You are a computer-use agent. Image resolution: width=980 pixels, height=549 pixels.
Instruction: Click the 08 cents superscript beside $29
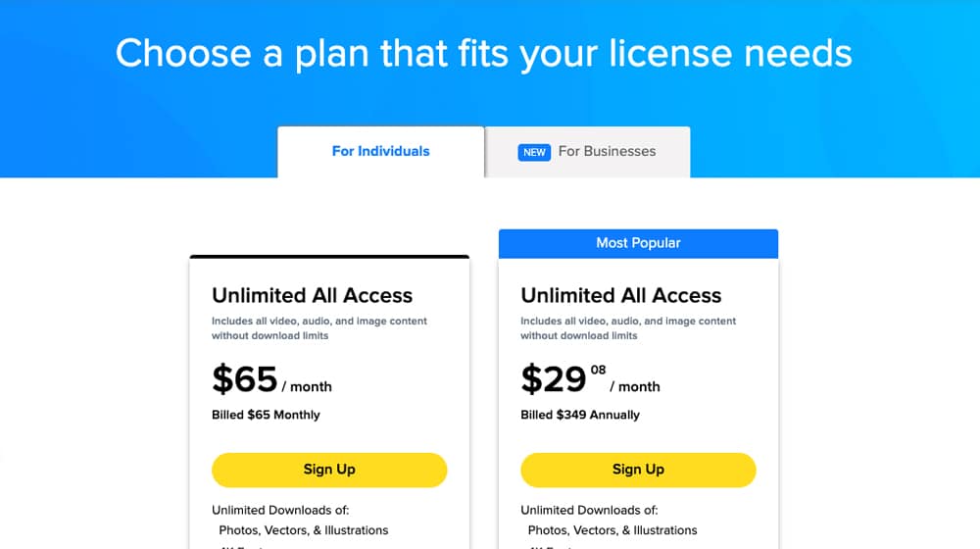[598, 371]
